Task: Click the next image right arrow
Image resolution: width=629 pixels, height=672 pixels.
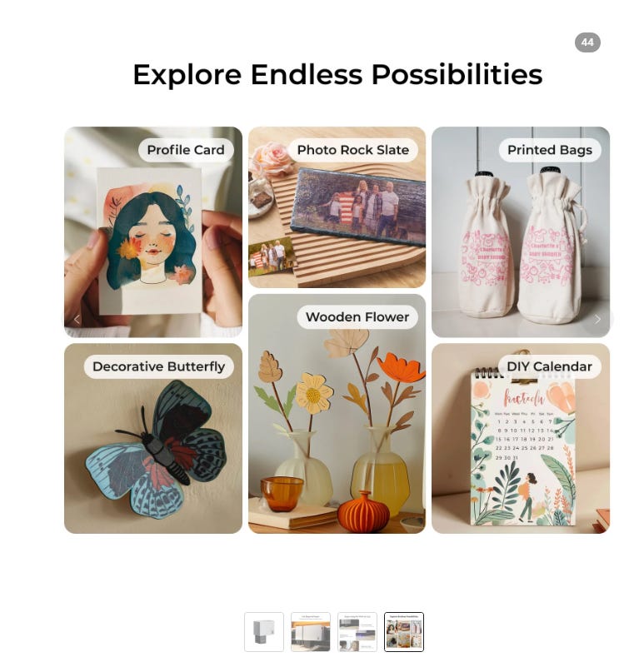Action: pos(597,319)
